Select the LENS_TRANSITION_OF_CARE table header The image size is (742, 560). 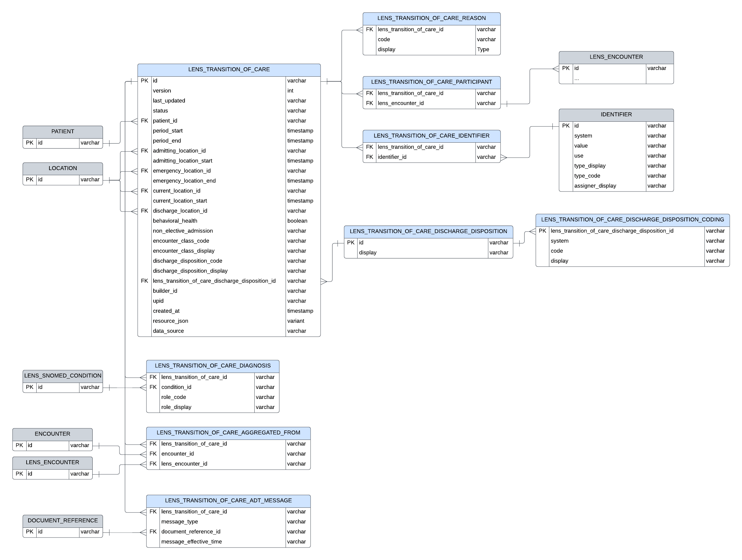(229, 69)
